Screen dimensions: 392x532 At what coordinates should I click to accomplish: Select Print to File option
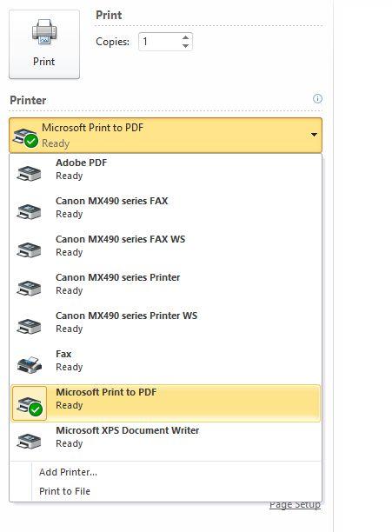click(65, 491)
